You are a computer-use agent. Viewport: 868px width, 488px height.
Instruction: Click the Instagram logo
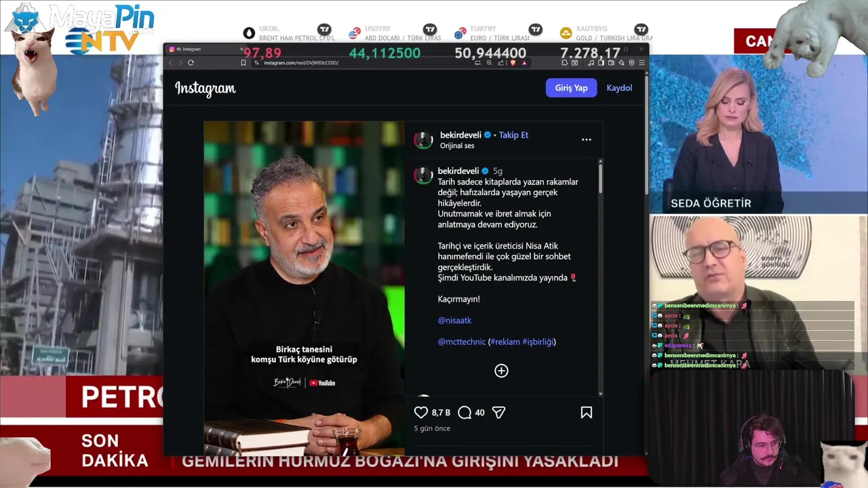point(205,88)
